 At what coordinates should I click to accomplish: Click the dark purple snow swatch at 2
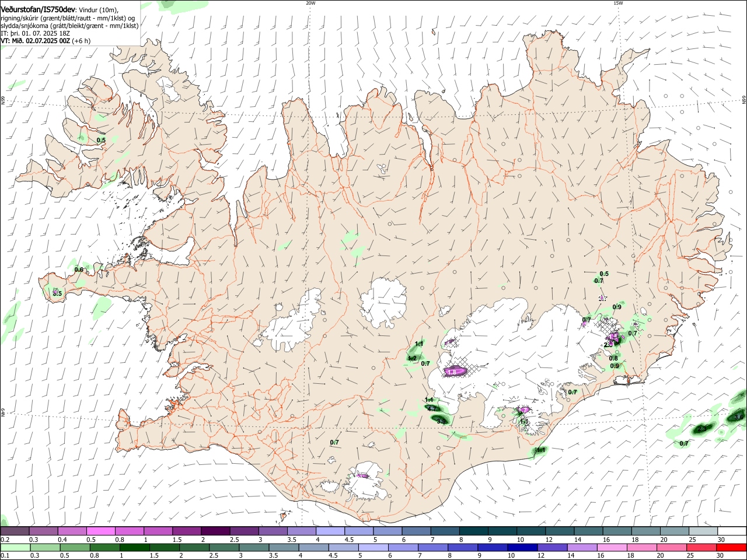pos(215,531)
